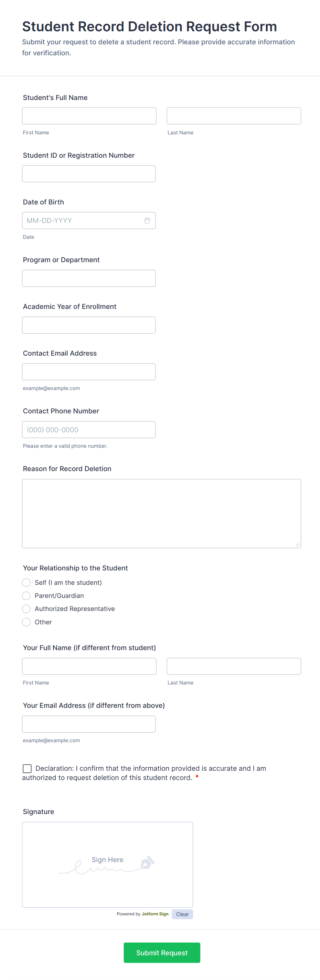The width and height of the screenshot is (320, 980).
Task: Pick the "Other" relationship option
Action: click(x=26, y=622)
